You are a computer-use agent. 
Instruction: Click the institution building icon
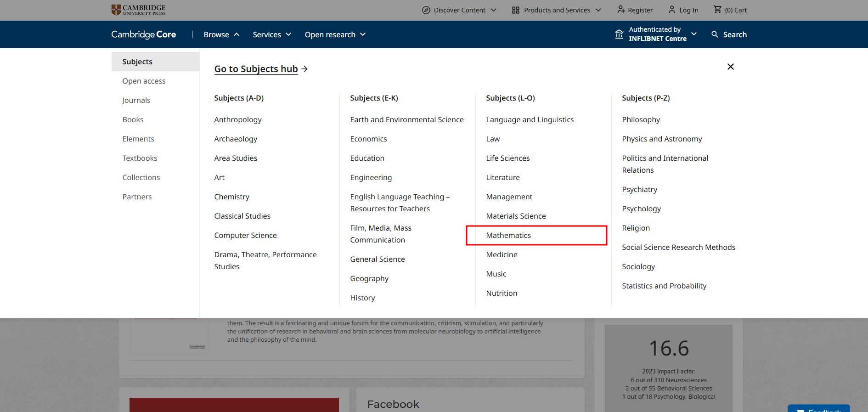(619, 34)
